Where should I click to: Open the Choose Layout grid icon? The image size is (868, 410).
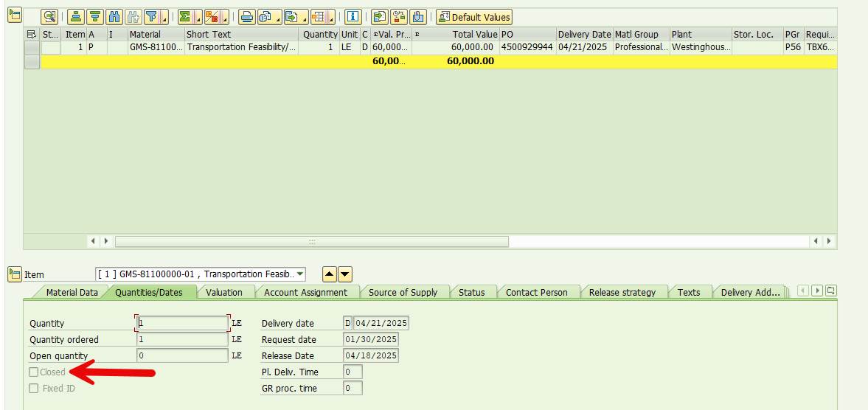pos(319,17)
